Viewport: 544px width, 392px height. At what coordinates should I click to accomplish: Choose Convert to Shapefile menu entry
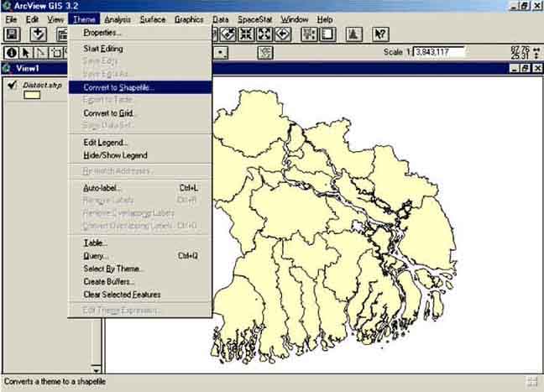pyautogui.click(x=119, y=86)
